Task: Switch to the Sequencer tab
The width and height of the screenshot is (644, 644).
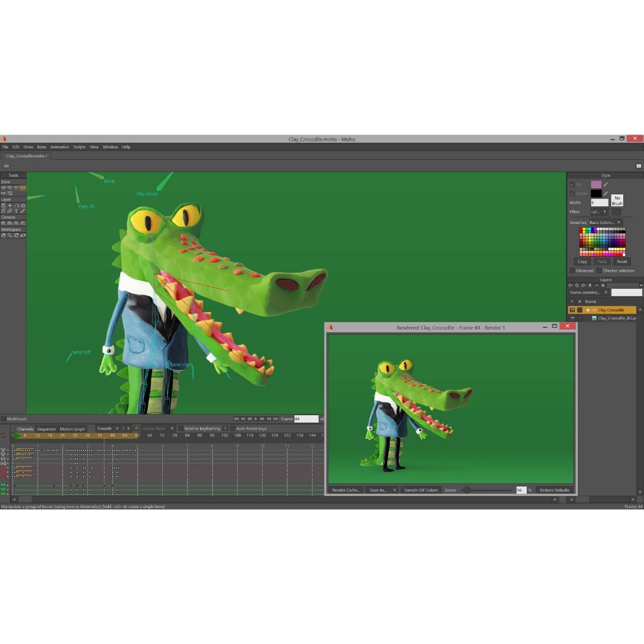Action: click(47, 429)
